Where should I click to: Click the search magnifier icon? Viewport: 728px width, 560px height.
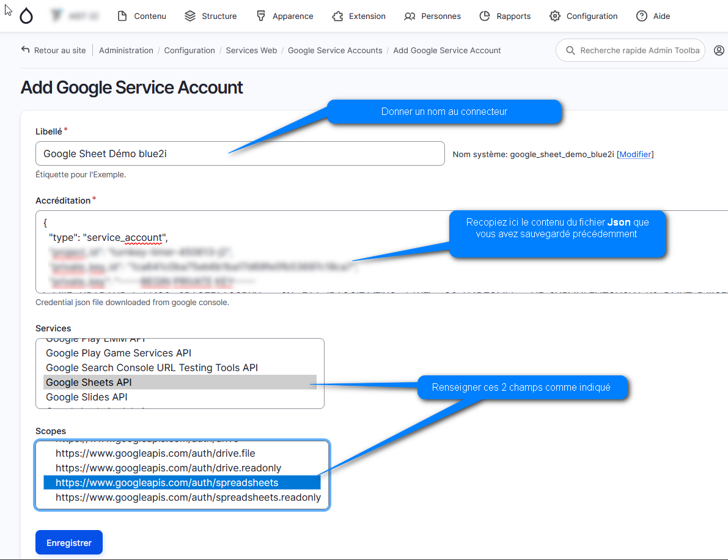[x=570, y=50]
